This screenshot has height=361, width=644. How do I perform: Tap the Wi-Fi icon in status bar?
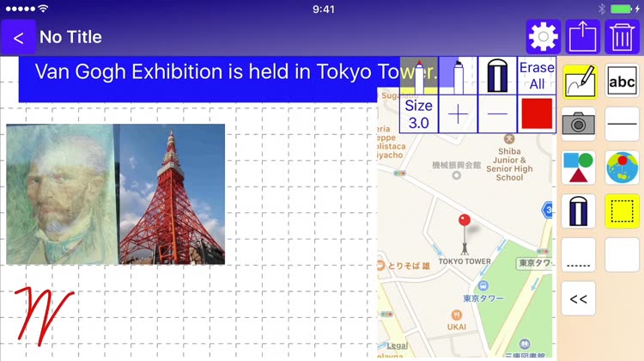coord(43,9)
